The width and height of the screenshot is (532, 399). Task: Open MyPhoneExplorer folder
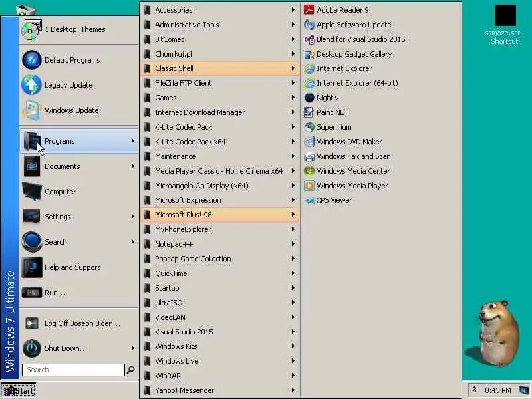(219, 229)
